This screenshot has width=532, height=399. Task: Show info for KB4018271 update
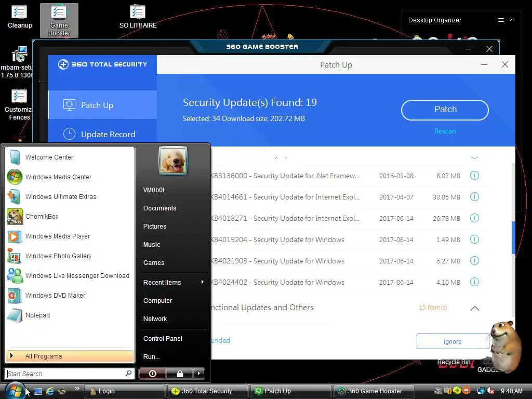coord(474,218)
